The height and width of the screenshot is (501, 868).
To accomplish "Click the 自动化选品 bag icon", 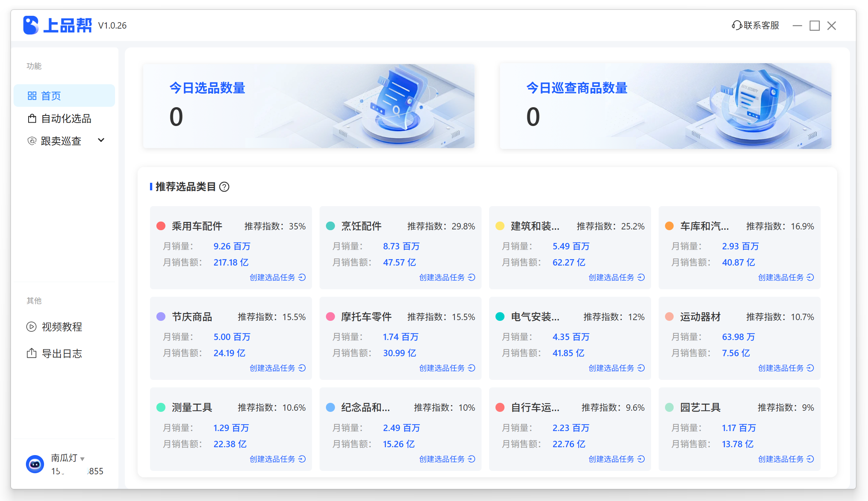I will click(x=32, y=118).
